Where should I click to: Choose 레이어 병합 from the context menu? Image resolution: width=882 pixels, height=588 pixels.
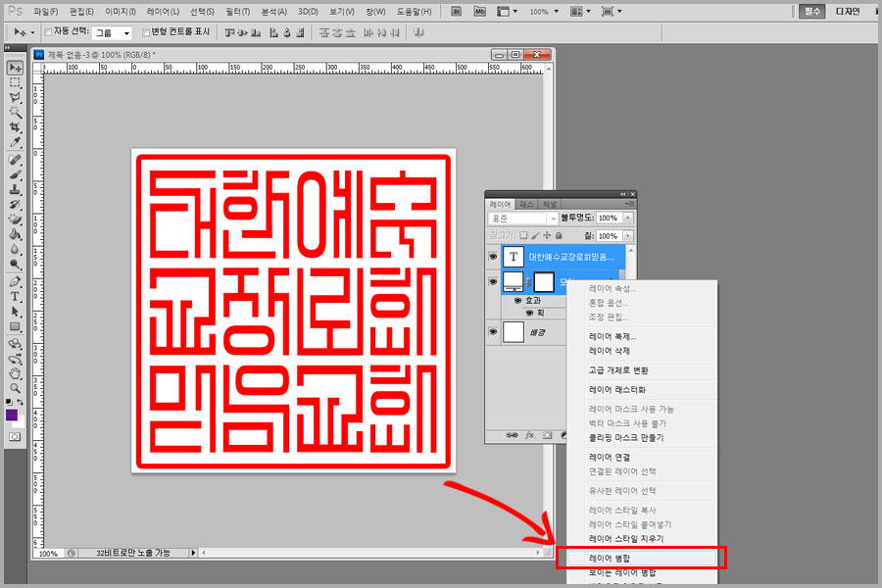tap(641, 559)
